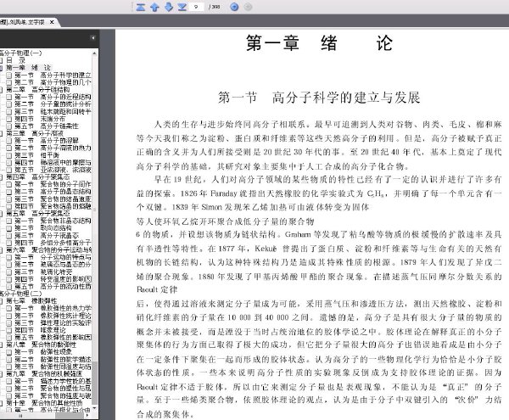Click page icon beside 高分子链柔性
Image resolution: width=509 pixels, height=420 pixels.
pyautogui.click(x=9, y=126)
